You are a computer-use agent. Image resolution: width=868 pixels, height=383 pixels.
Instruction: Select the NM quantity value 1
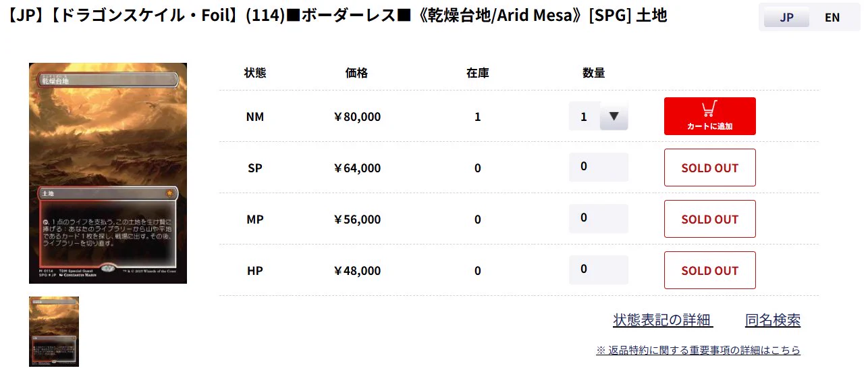[584, 116]
